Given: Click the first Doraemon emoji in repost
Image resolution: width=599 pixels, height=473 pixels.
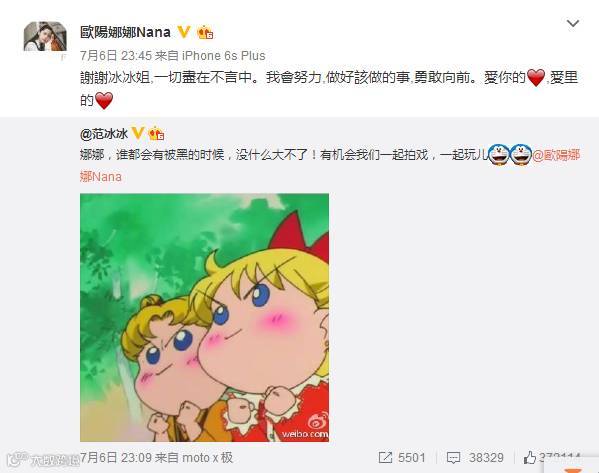Looking at the screenshot, I should pyautogui.click(x=499, y=155).
